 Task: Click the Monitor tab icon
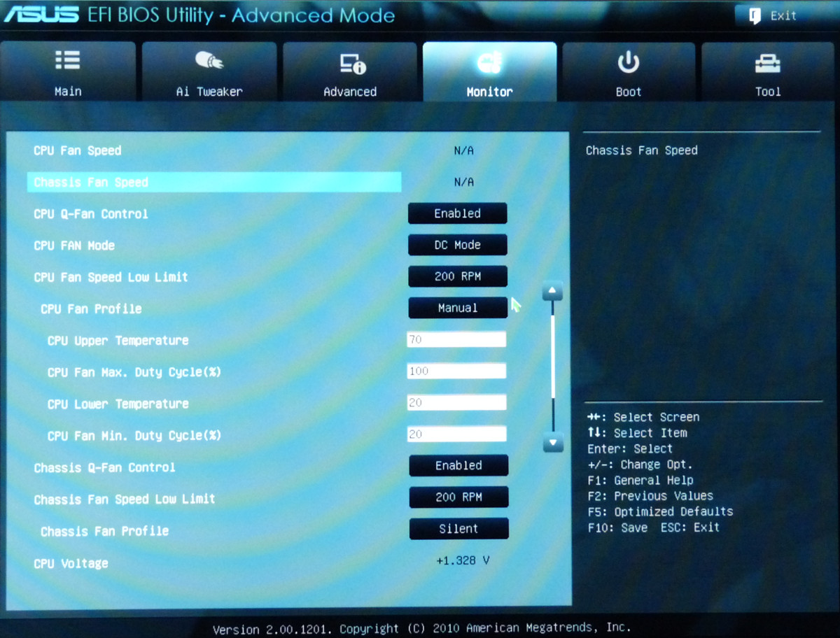tap(489, 63)
